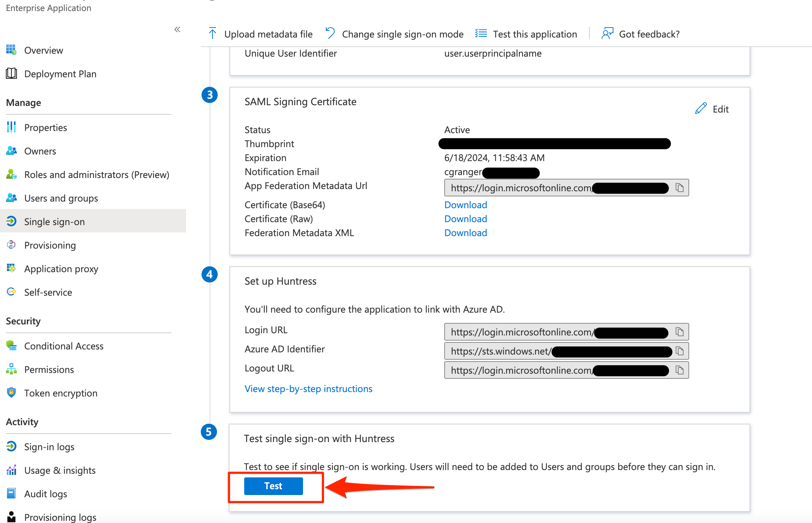The width and height of the screenshot is (812, 523).
Task: Click the Roles and administrators icon
Action: (x=11, y=174)
